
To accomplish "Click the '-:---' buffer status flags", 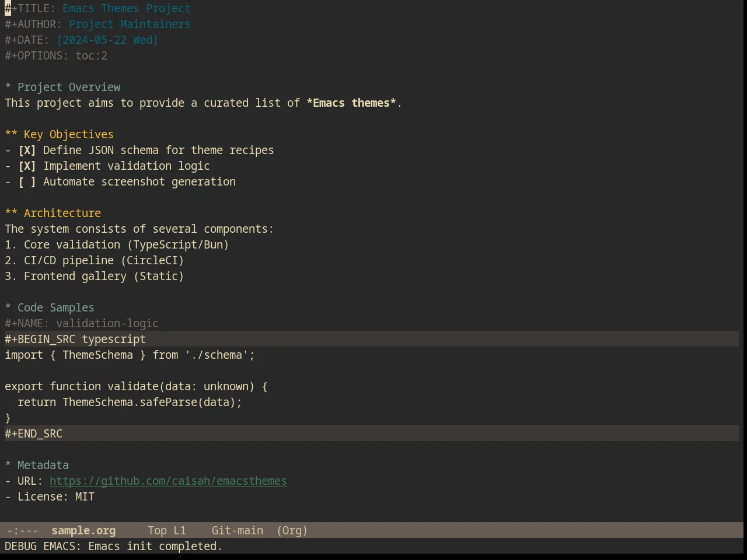I will pos(22,531).
